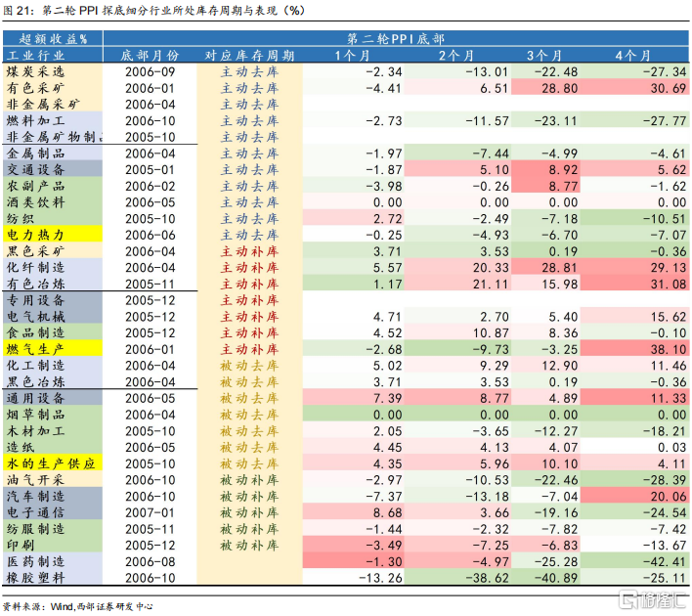
Task: Select the 对应库存周期 column header
Action: point(249,55)
